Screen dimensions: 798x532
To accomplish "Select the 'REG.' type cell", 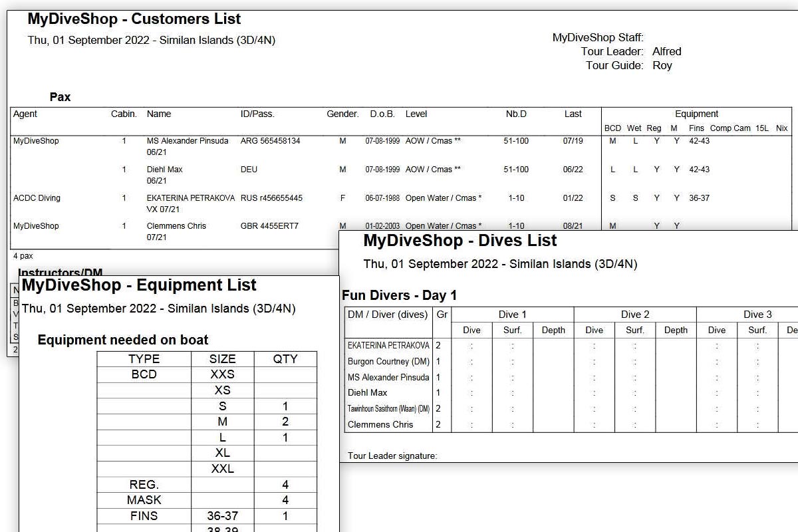I will (144, 485).
